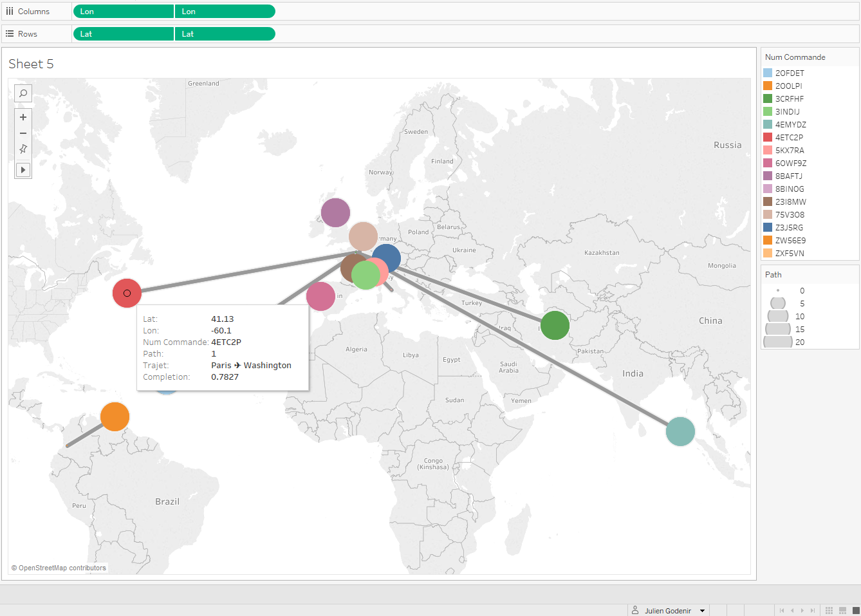861x616 pixels.
Task: Select 4ETC2P in Num Commande legend
Action: (789, 137)
